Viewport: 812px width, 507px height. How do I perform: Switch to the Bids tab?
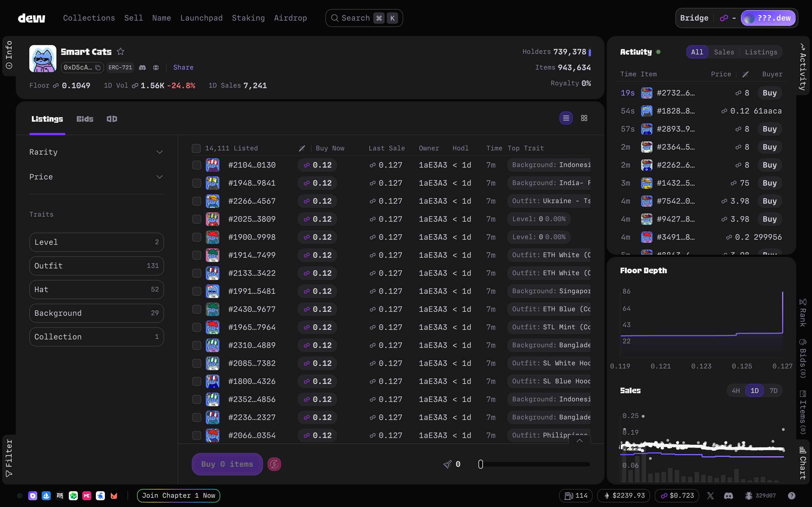[x=85, y=119]
